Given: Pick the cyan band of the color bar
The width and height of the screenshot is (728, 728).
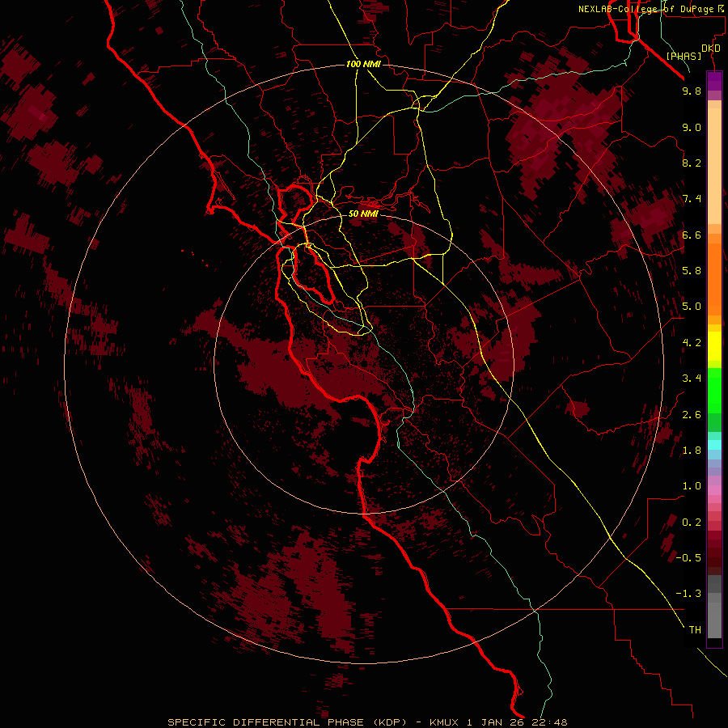Looking at the screenshot, I should (x=714, y=445).
